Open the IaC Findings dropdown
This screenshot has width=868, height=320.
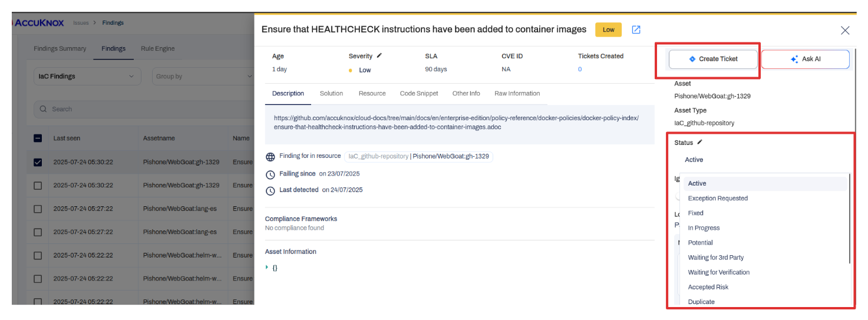pos(87,76)
